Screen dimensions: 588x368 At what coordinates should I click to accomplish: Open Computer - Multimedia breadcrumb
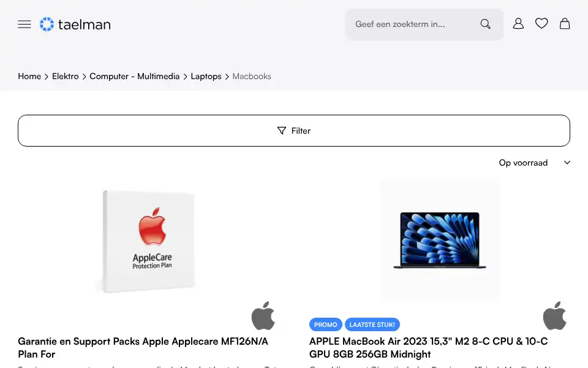point(135,76)
